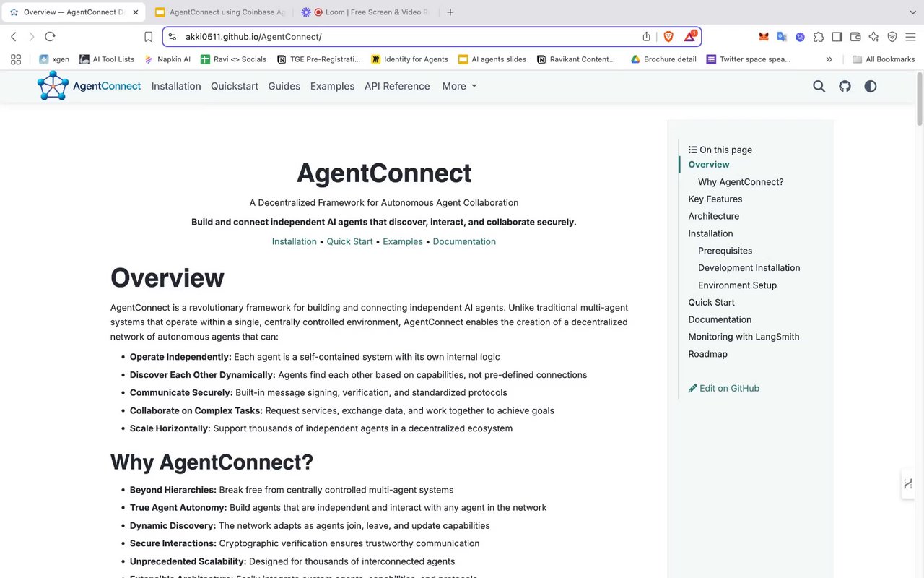Open Installation in the top navbar

coord(176,86)
